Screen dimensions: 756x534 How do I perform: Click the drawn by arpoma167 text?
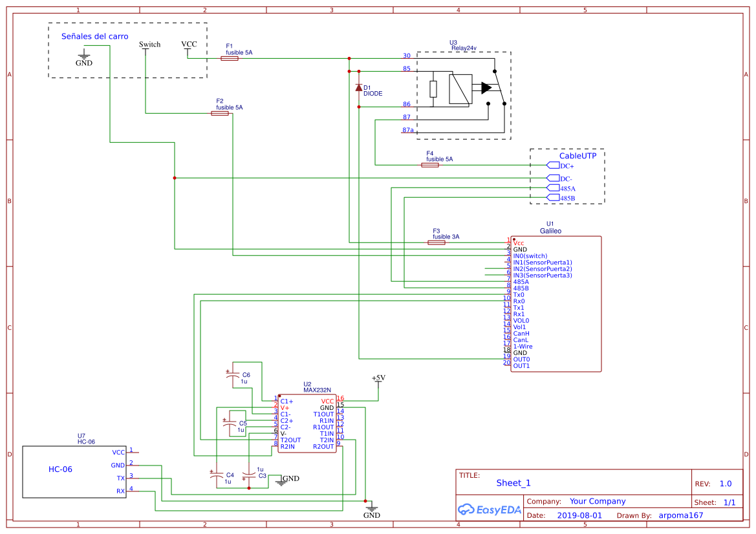(x=681, y=515)
